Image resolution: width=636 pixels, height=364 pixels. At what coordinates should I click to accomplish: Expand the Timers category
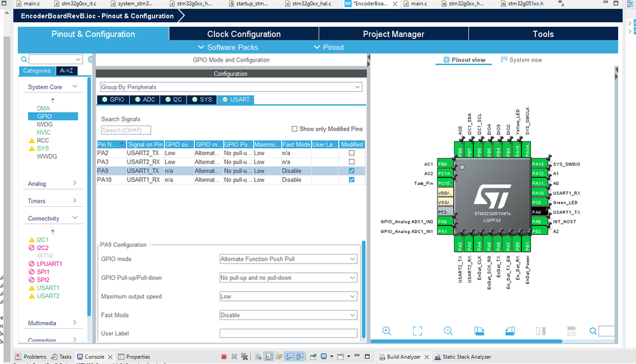click(x=52, y=201)
